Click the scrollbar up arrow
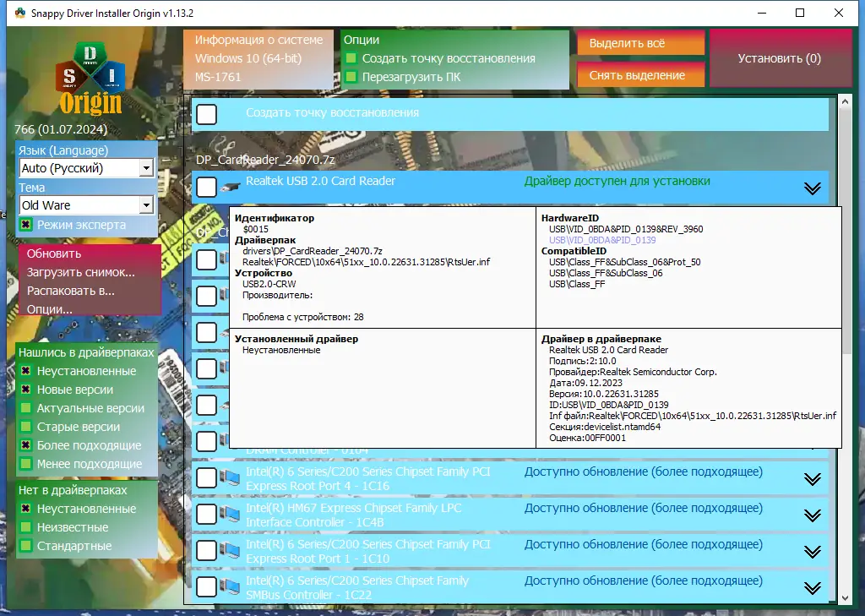 (x=845, y=101)
